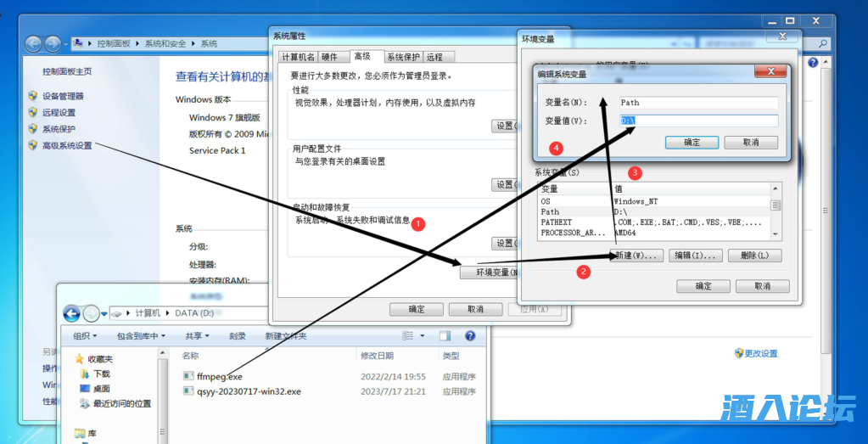Click the 编辑(I)... system variable button
Viewport: 868px width, 444px height.
696,256
